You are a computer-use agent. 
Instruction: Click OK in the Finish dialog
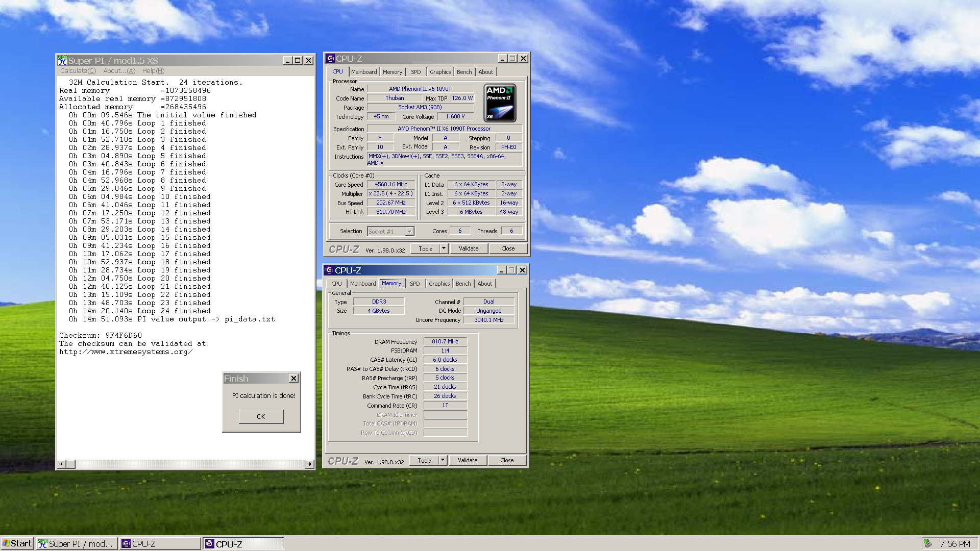[261, 416]
